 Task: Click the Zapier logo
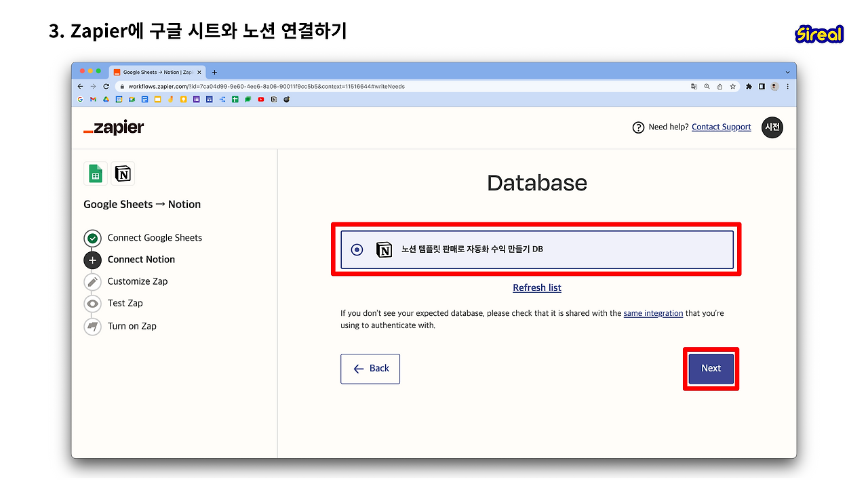(x=114, y=127)
